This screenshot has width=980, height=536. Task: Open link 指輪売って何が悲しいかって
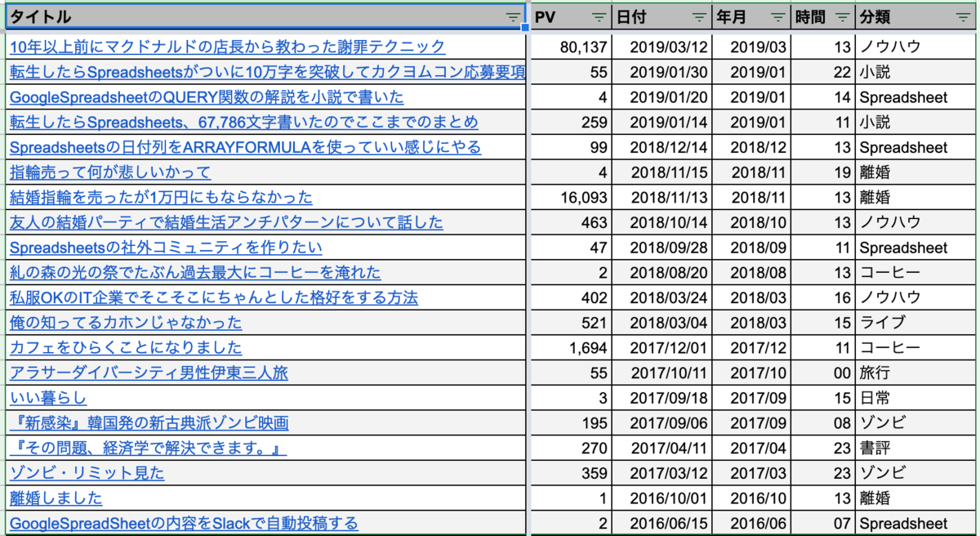point(110,172)
